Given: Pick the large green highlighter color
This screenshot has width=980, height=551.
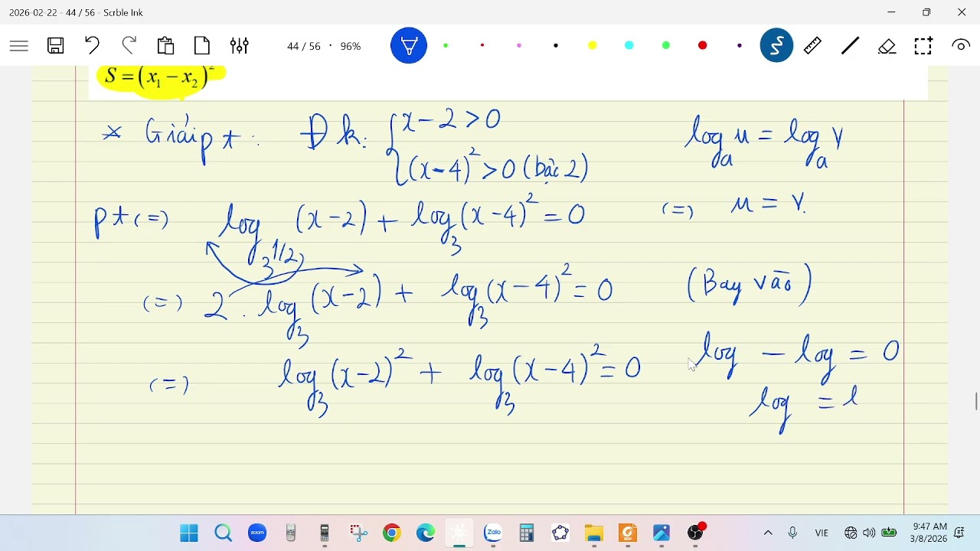Looking at the screenshot, I should [x=666, y=46].
